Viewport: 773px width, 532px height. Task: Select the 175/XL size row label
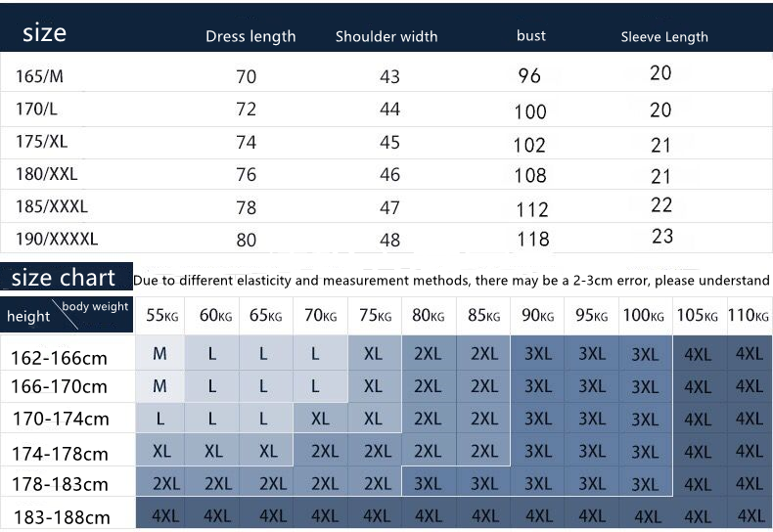pos(42,141)
